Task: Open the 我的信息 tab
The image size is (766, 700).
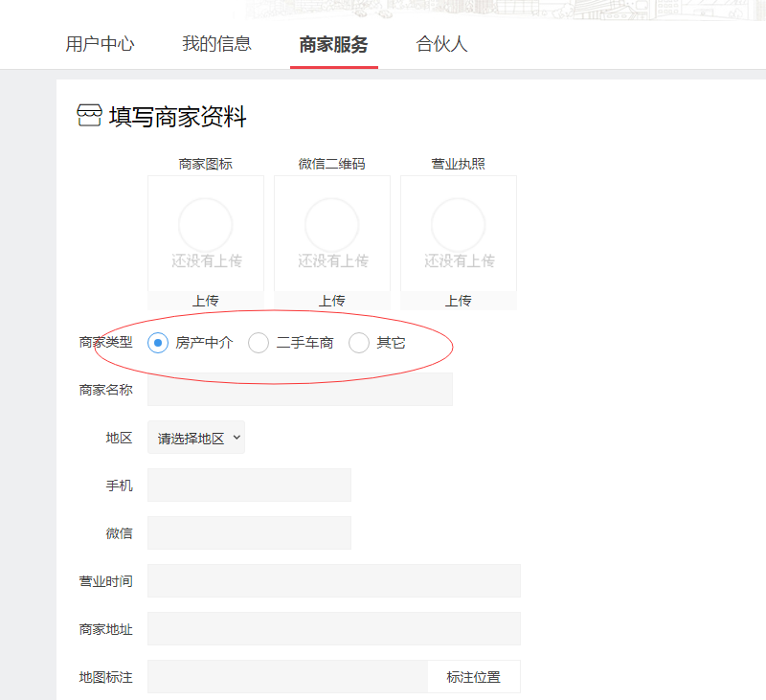Action: tap(216, 44)
